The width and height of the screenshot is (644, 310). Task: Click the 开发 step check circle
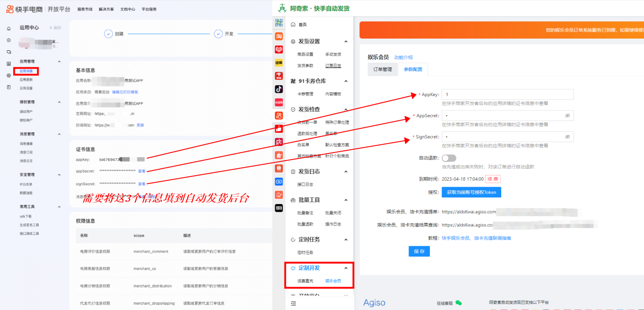pyautogui.click(x=218, y=34)
